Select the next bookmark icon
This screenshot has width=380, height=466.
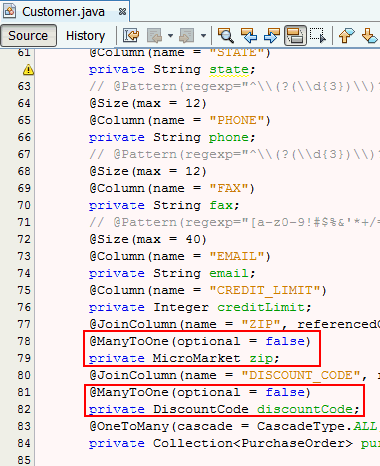[x=369, y=35]
